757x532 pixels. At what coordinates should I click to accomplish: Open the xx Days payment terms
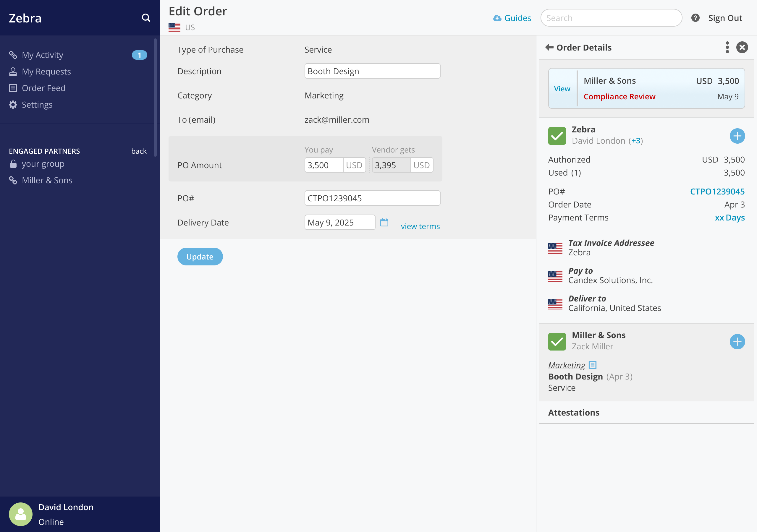point(729,218)
